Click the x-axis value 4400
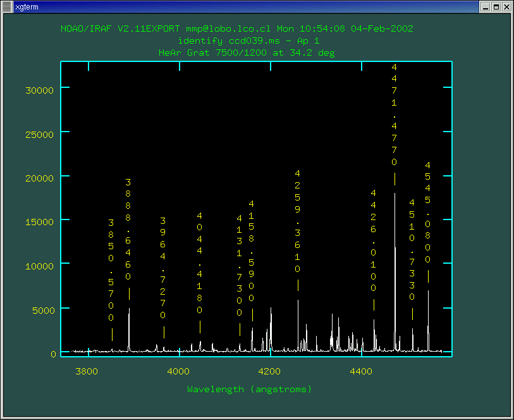This screenshot has height=420, width=514. click(361, 371)
